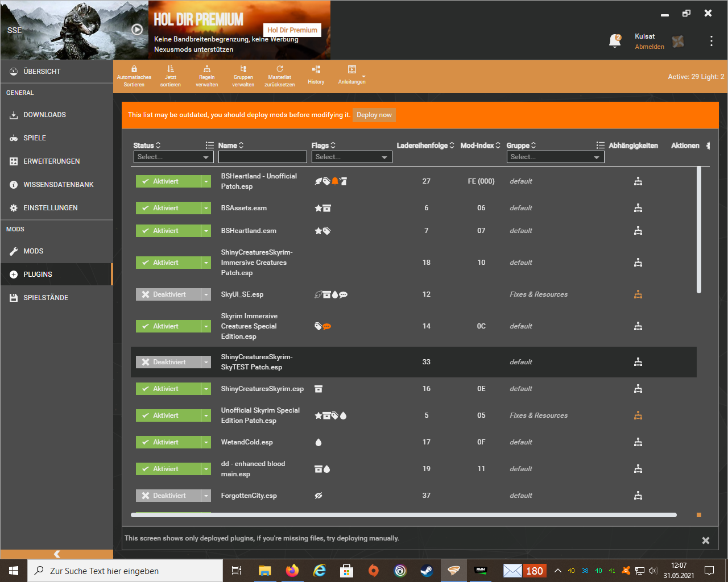Open the History toolbar item
The width and height of the screenshot is (728, 582).
[316, 70]
